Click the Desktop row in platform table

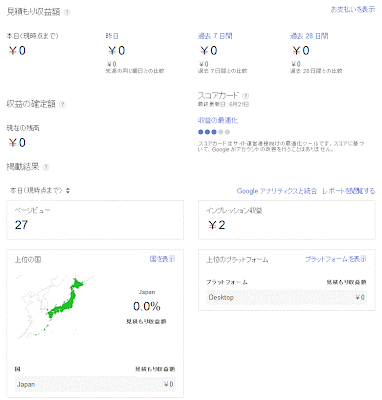(286, 297)
